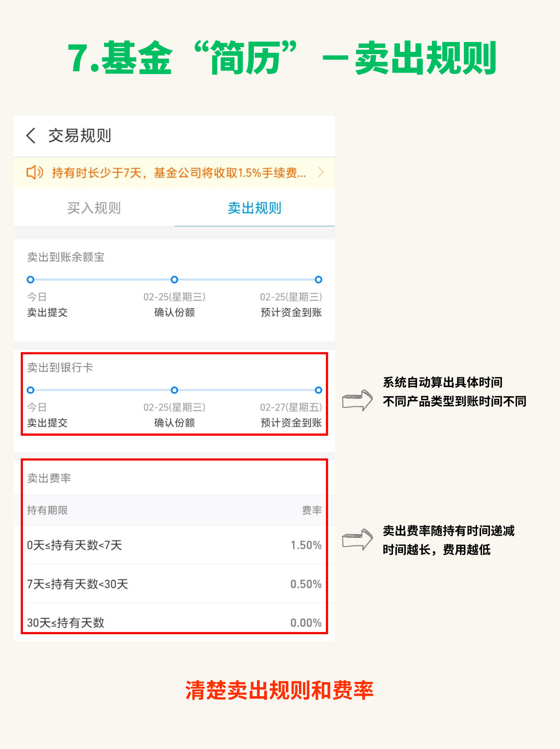
Task: Select the 0天≤持有天数<7天 fee row
Action: pos(174,545)
